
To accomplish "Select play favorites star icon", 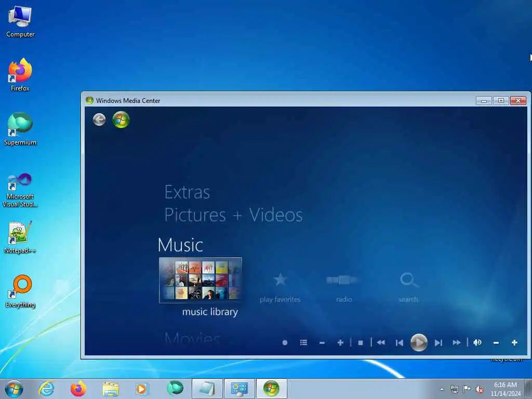I will 280,280.
